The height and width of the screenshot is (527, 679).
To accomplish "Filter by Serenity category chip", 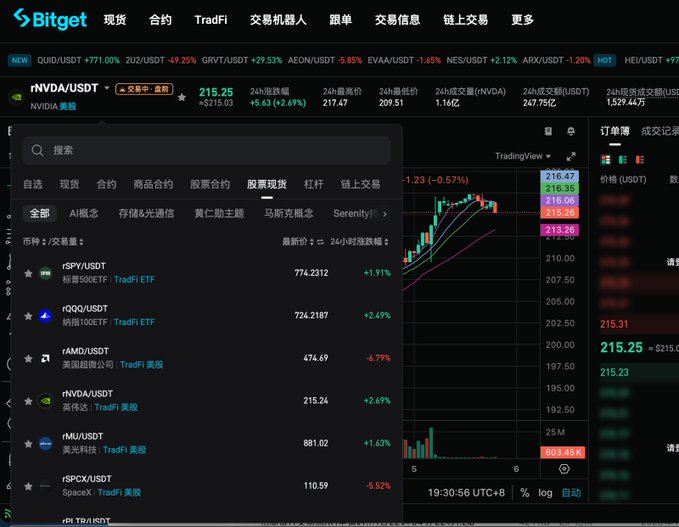I will [355, 213].
